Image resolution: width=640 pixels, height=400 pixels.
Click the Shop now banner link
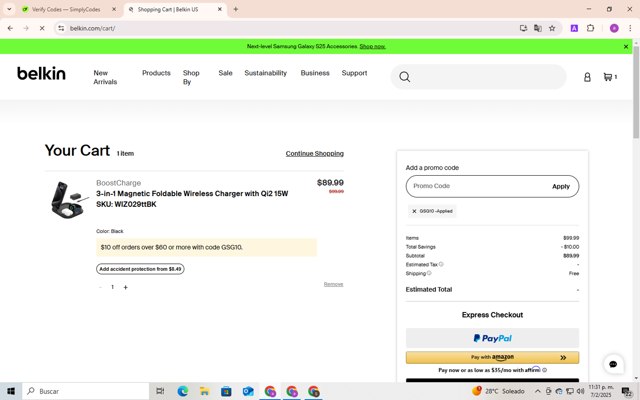(x=372, y=47)
